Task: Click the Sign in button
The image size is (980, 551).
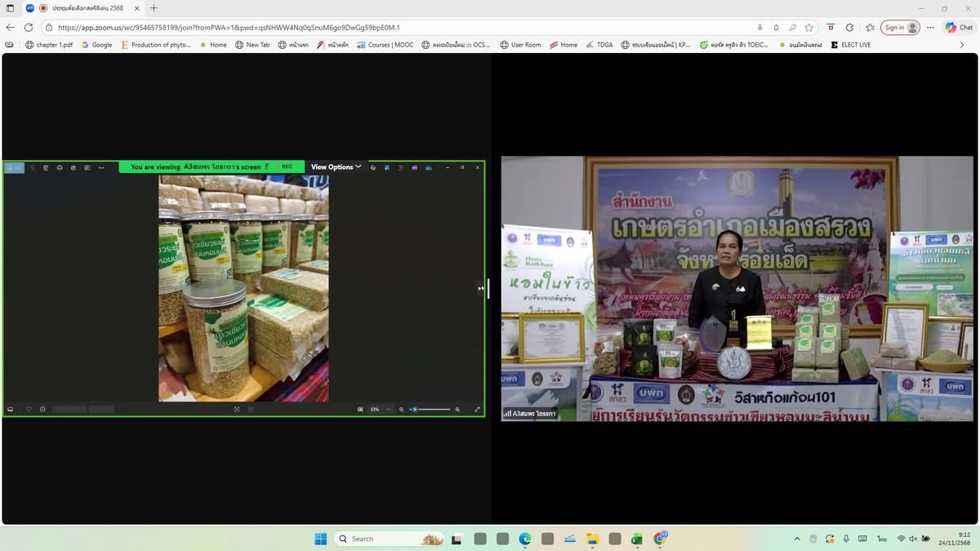Action: coord(899,27)
